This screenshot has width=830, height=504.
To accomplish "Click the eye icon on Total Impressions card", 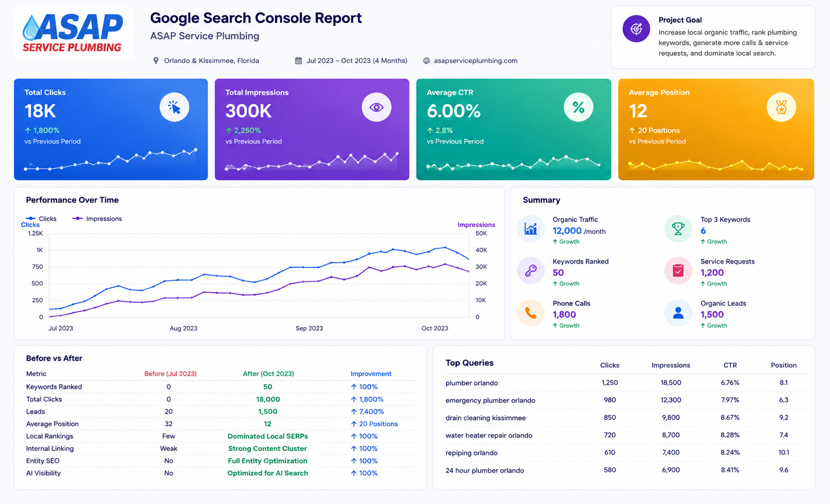I will (377, 107).
